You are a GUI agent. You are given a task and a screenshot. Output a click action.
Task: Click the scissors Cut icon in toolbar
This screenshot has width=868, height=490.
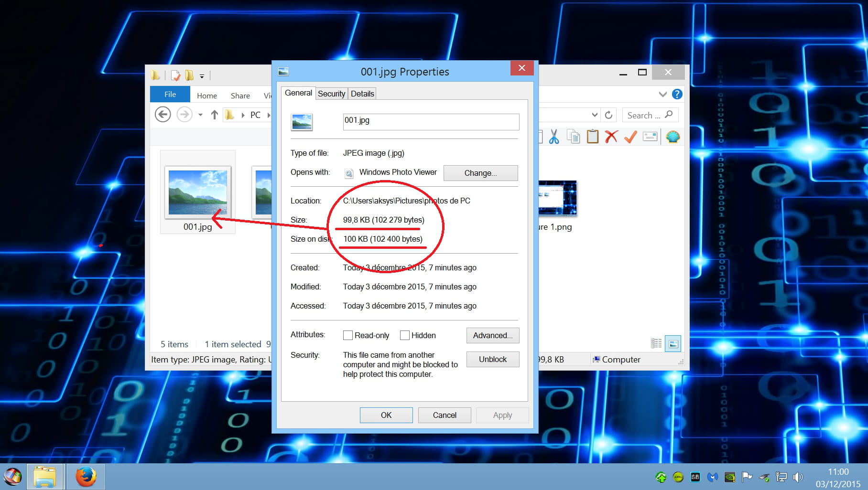click(554, 137)
